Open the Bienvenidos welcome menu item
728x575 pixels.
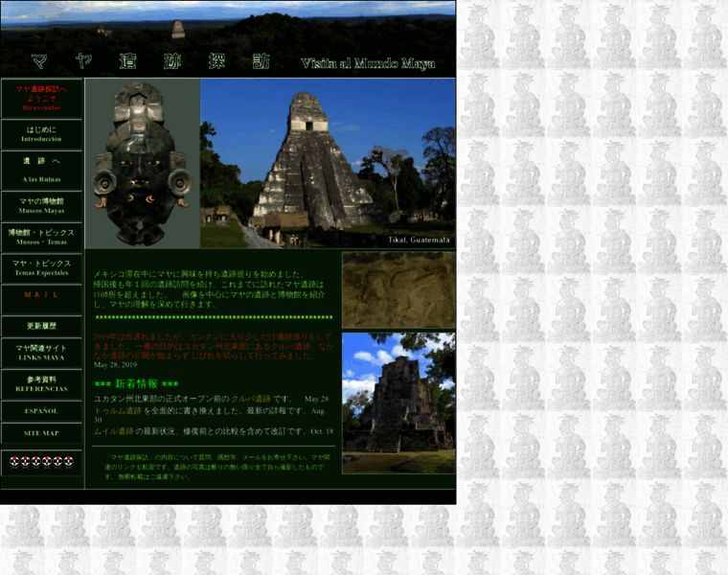[x=41, y=98]
